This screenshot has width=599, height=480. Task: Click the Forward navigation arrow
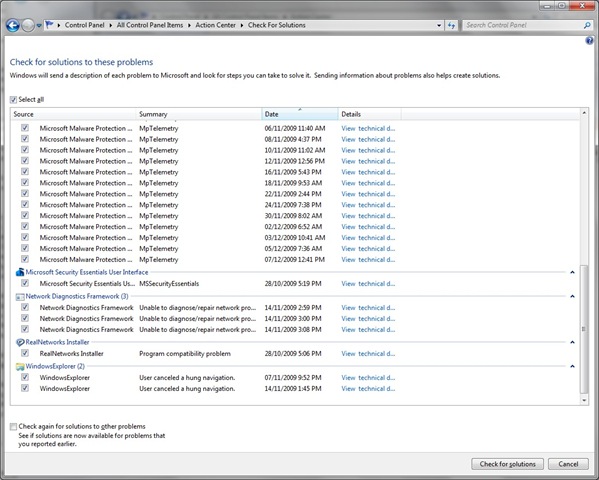[28, 26]
